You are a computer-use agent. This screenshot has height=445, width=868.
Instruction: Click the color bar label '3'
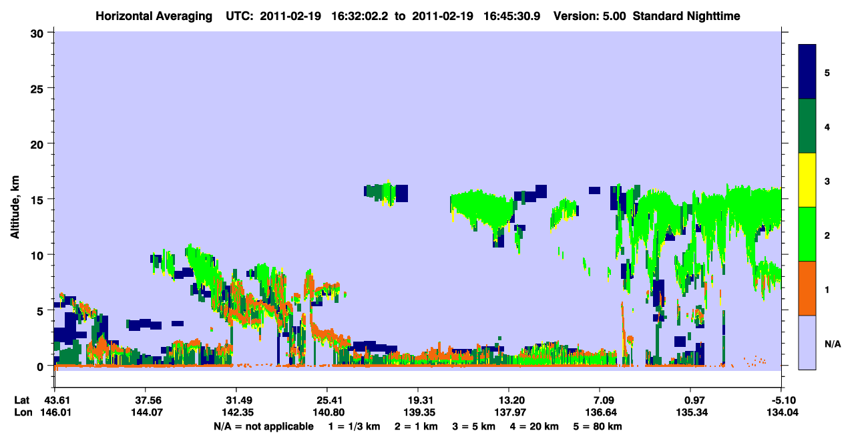click(x=827, y=180)
